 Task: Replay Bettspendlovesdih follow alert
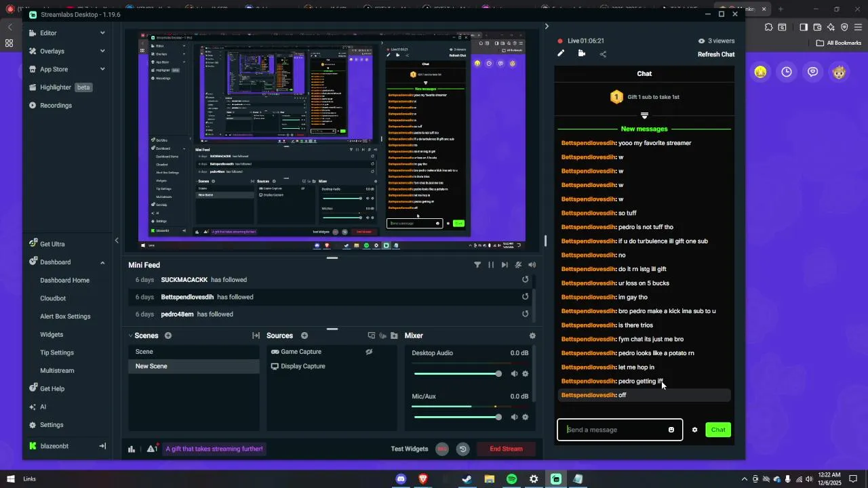[525, 297]
